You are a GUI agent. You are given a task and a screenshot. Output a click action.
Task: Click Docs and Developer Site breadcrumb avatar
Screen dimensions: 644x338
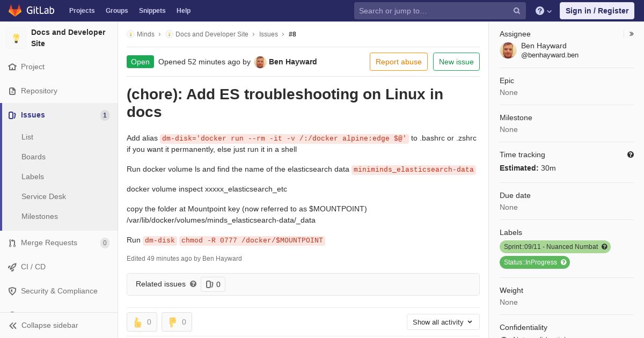click(169, 34)
